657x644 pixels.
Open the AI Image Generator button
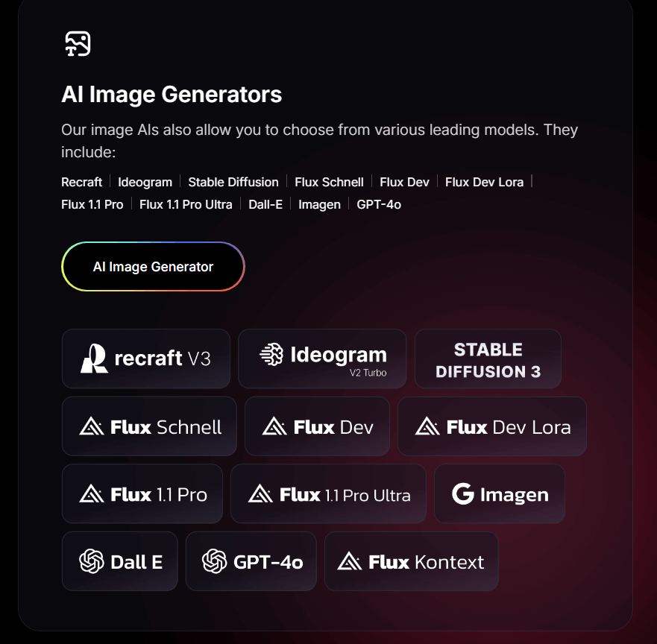pyautogui.click(x=153, y=266)
